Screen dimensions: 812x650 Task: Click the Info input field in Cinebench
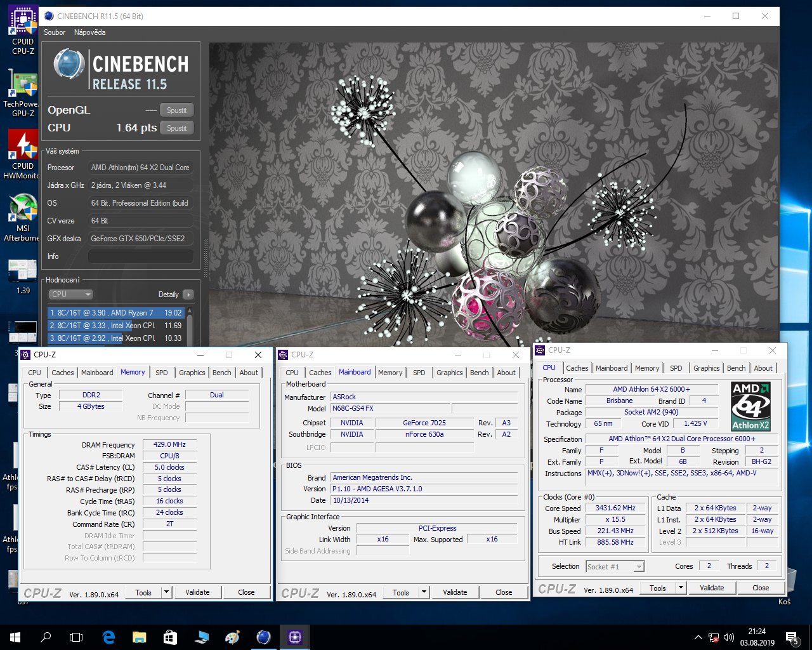coord(140,256)
